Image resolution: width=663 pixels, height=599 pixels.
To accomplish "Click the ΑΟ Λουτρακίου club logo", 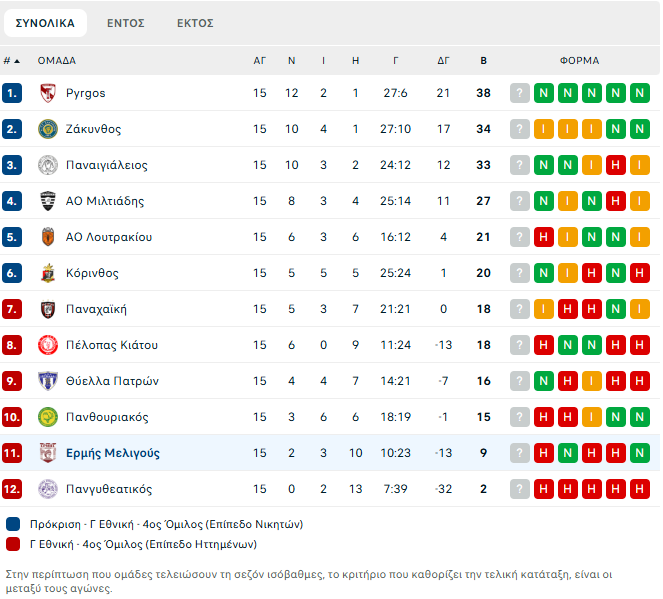I will tap(46, 237).
